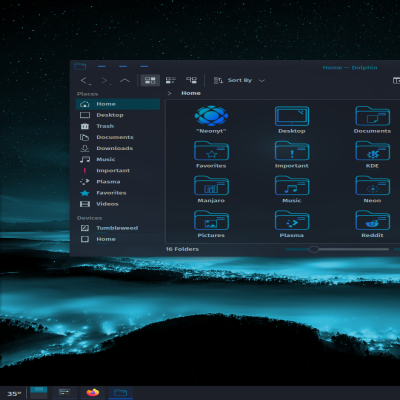Select the Important folder icon in file view
The image size is (400, 400).
292,151
